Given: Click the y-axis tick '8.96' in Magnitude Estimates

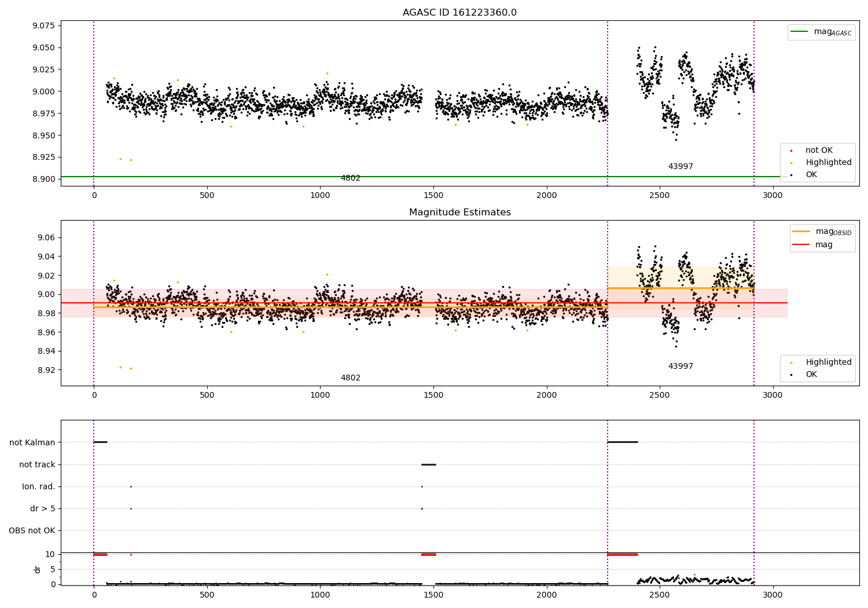Looking at the screenshot, I should 46,332.
